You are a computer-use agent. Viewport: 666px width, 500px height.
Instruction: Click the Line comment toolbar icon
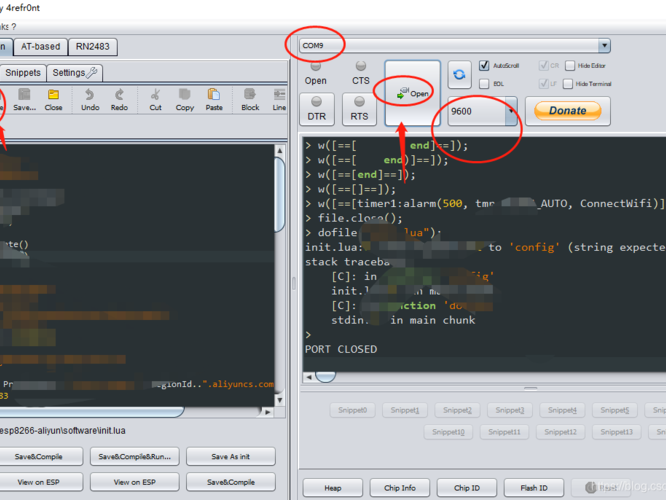point(279,100)
